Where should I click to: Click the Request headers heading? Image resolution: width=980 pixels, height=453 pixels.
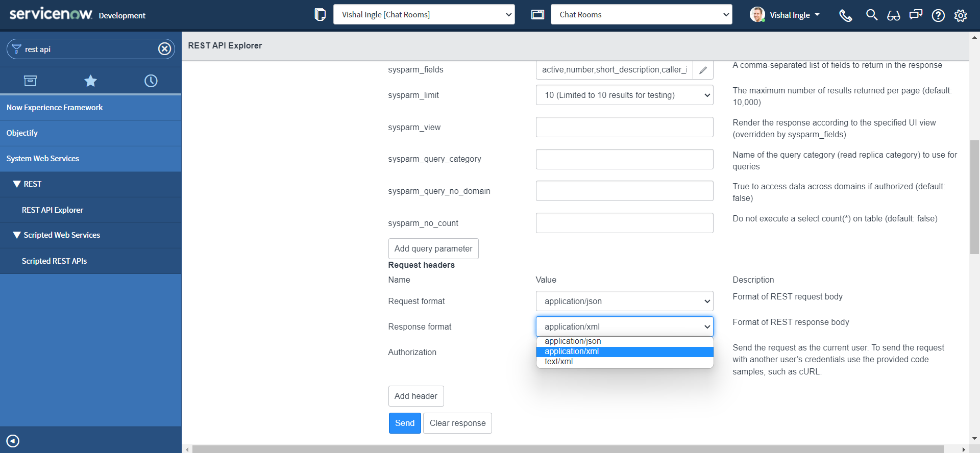coord(421,265)
